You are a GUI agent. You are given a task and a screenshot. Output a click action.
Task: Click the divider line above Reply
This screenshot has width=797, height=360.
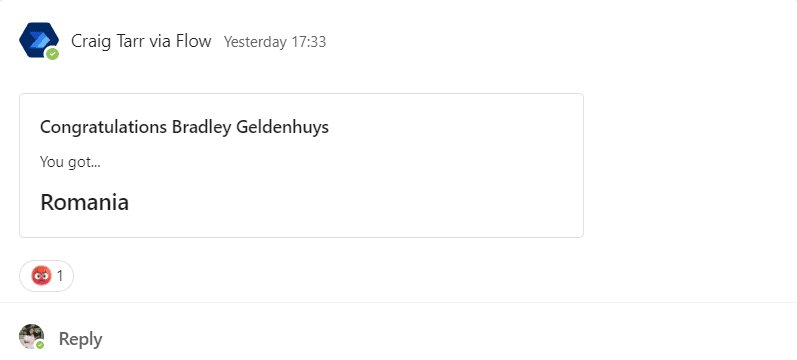398,303
